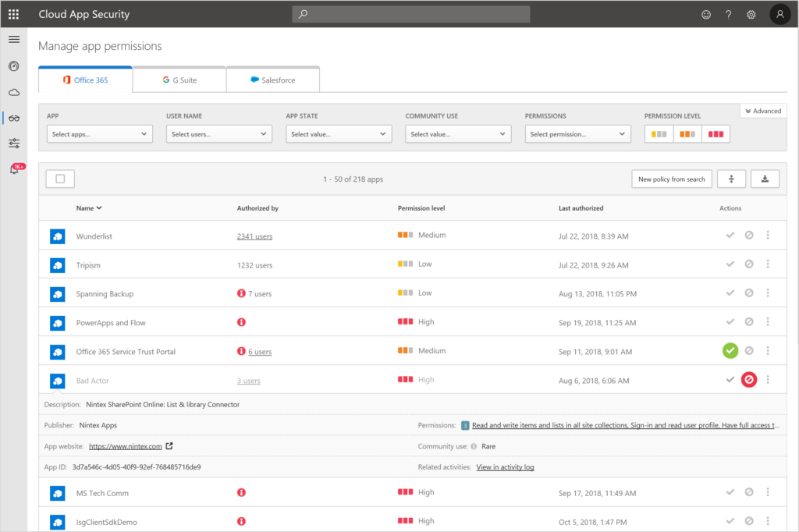Open the table settings icon beside the download button
This screenshot has height=532, width=799.
coord(731,179)
